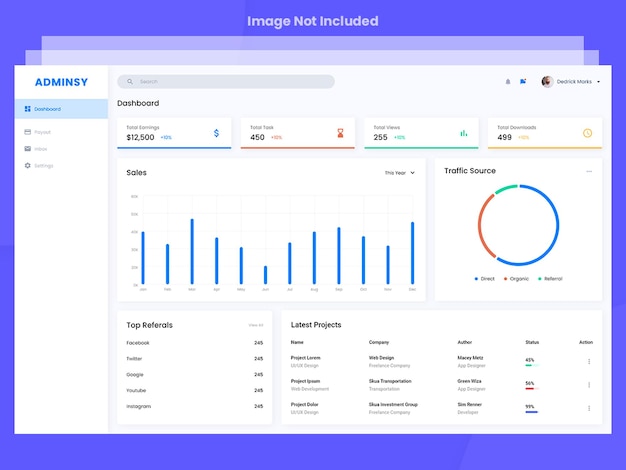This screenshot has width=626, height=470.
Task: Click the Macey Metz author name
Action: [x=470, y=358]
